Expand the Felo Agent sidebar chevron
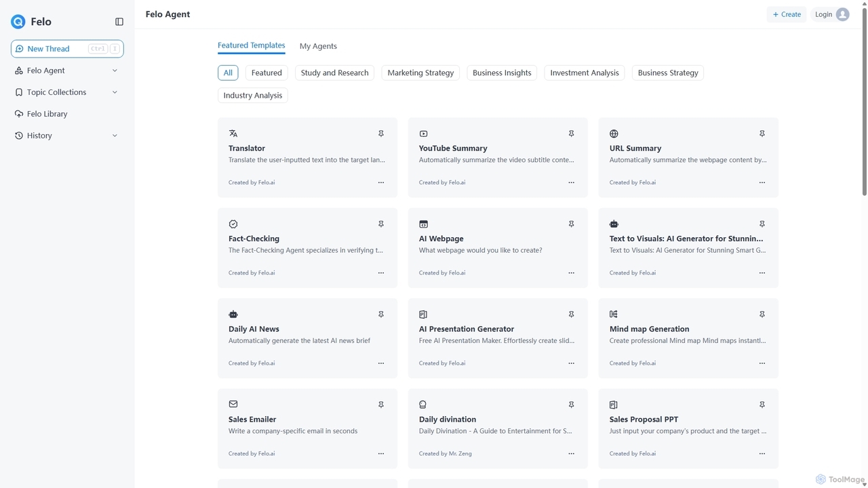The image size is (868, 488). [x=115, y=70]
